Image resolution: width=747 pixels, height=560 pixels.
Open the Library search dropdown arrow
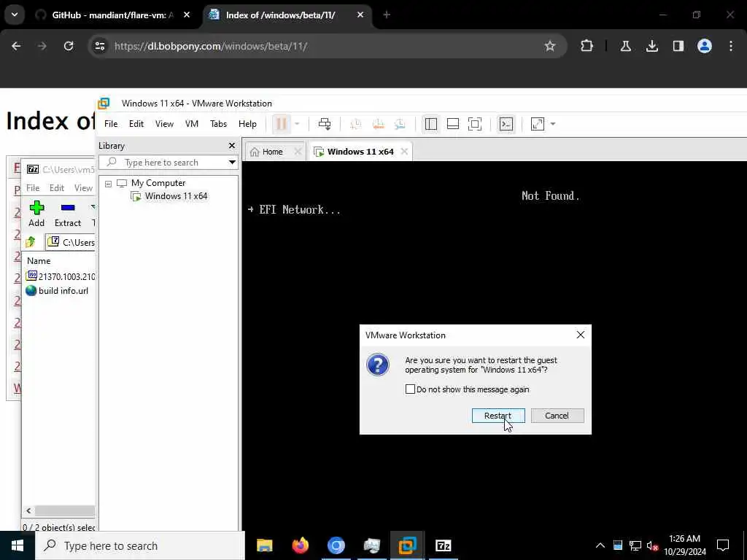tap(232, 163)
